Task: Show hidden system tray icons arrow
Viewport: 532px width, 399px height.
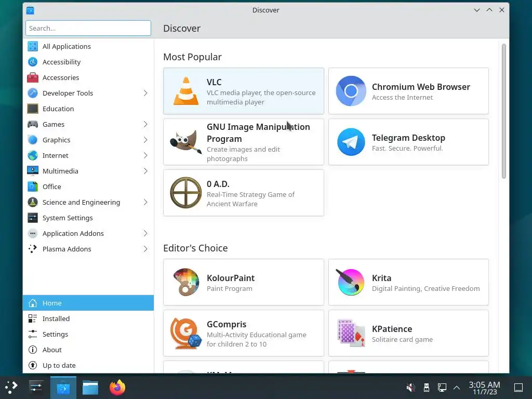Action: (x=457, y=388)
